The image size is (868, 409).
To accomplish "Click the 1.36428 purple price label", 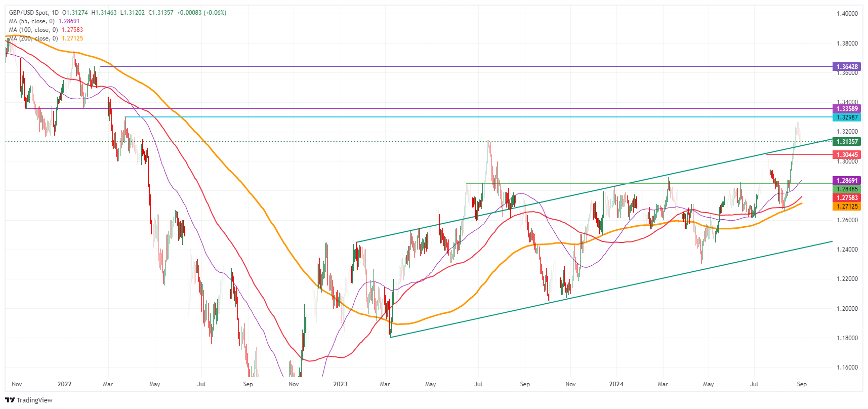I will pos(846,67).
